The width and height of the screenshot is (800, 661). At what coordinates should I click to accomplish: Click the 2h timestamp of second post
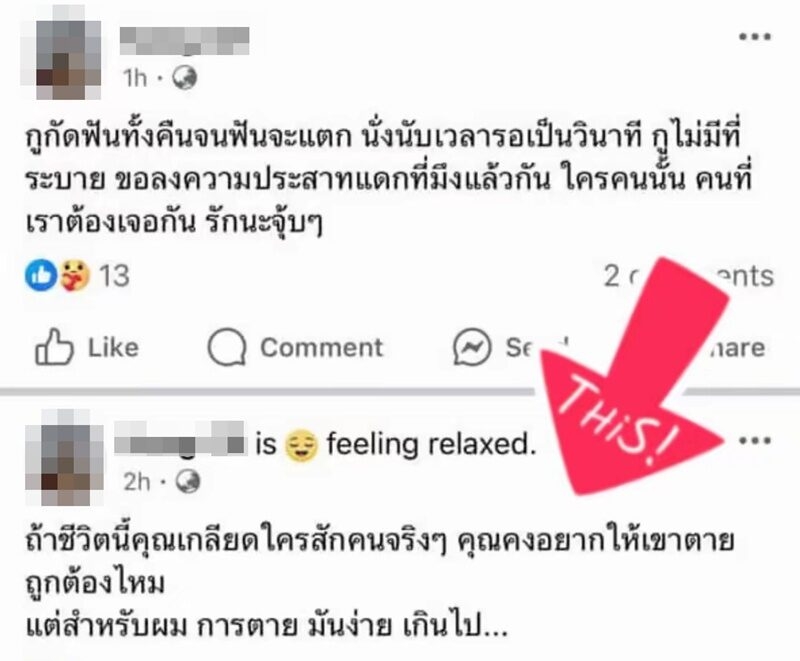tap(137, 481)
